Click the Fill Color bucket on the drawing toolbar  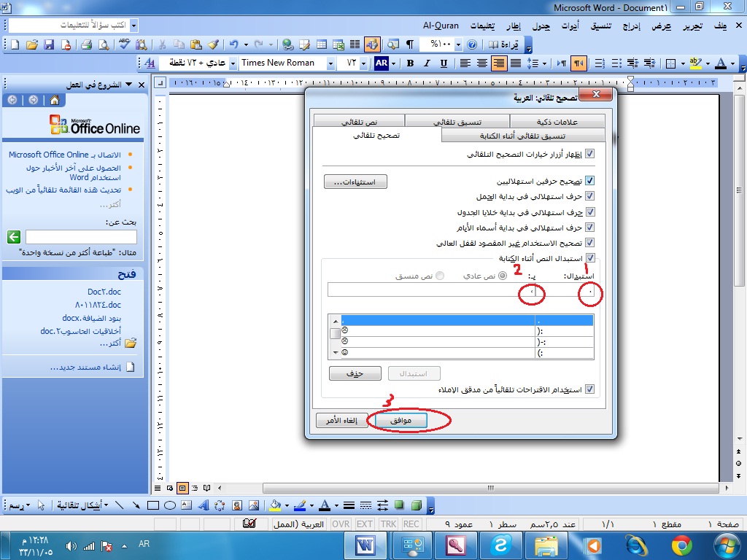275,505
